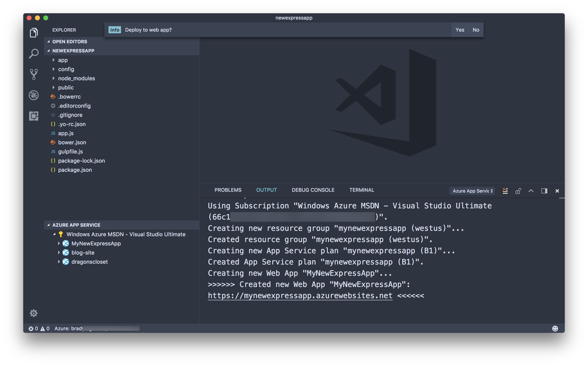This screenshot has height=366, width=588.
Task: Maximize the panel with the chevron up
Action: [531, 191]
